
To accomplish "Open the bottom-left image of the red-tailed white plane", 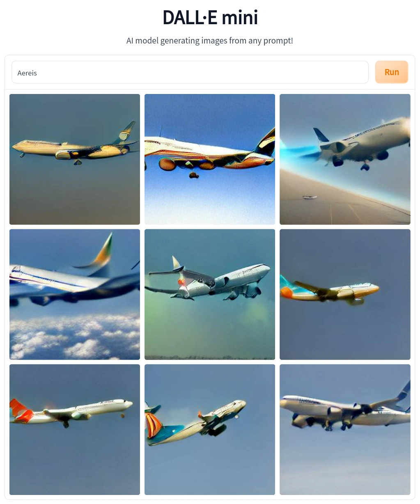I will [75, 429].
